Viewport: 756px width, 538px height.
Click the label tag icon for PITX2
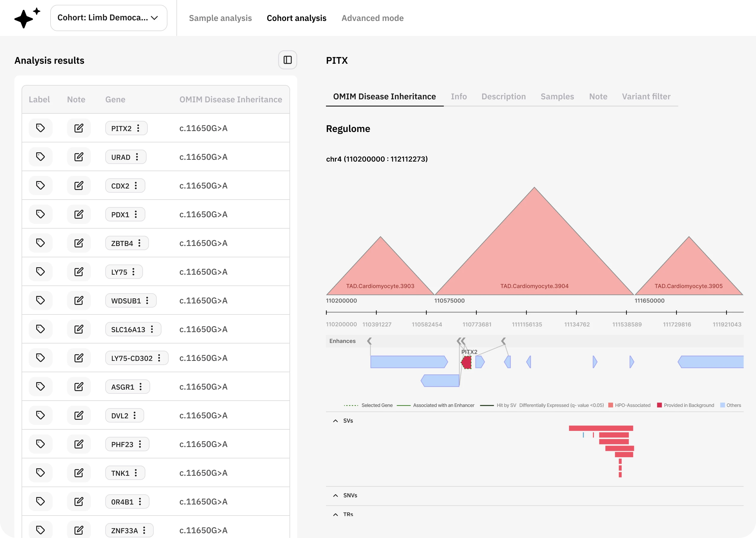pyautogui.click(x=40, y=128)
